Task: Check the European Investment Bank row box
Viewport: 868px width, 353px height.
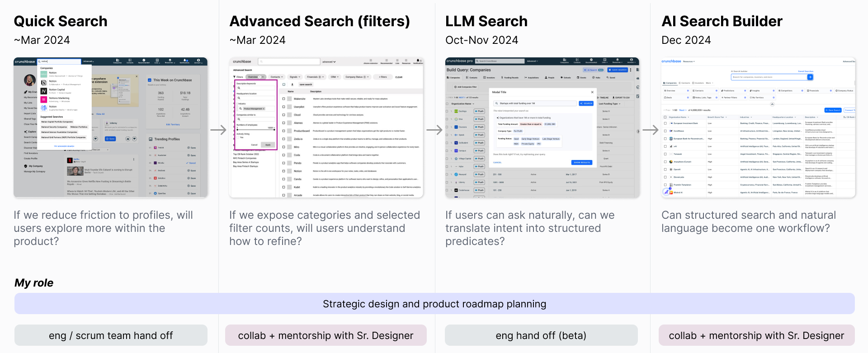Action: [x=665, y=123]
